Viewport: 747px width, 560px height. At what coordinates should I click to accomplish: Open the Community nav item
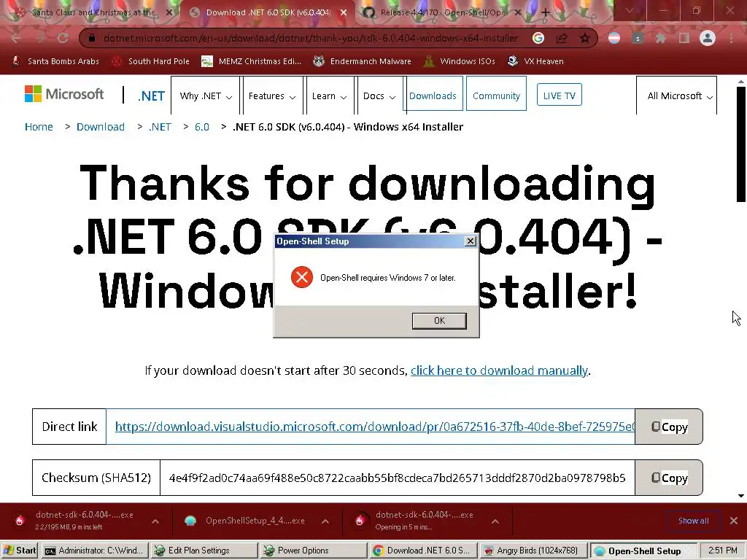(x=496, y=96)
